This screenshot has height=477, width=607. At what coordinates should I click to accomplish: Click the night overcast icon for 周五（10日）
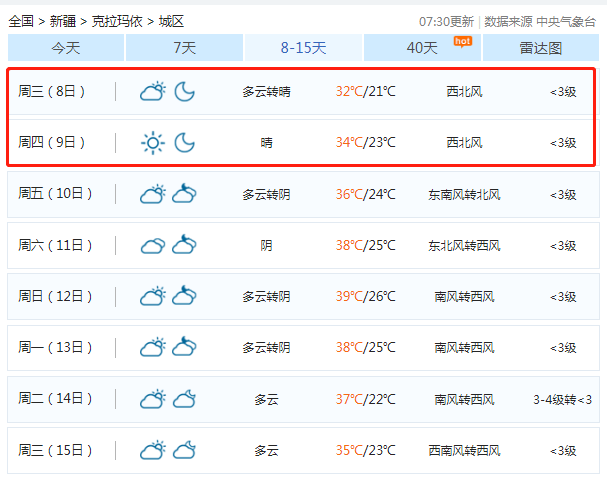(184, 193)
